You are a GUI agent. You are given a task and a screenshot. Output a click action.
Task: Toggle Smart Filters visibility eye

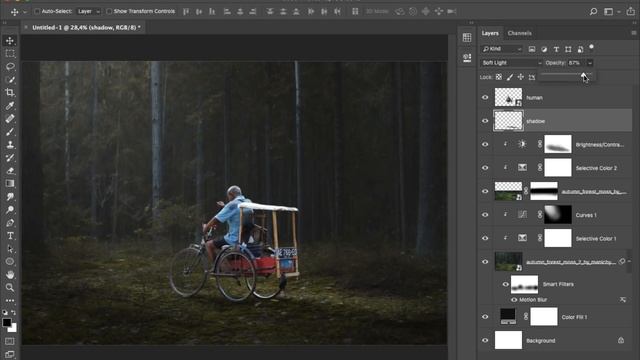505,284
